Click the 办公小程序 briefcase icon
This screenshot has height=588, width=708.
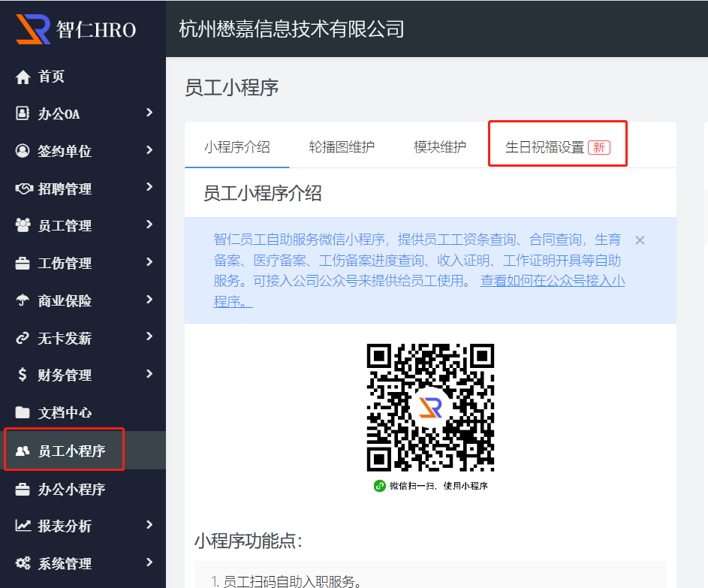(x=23, y=489)
